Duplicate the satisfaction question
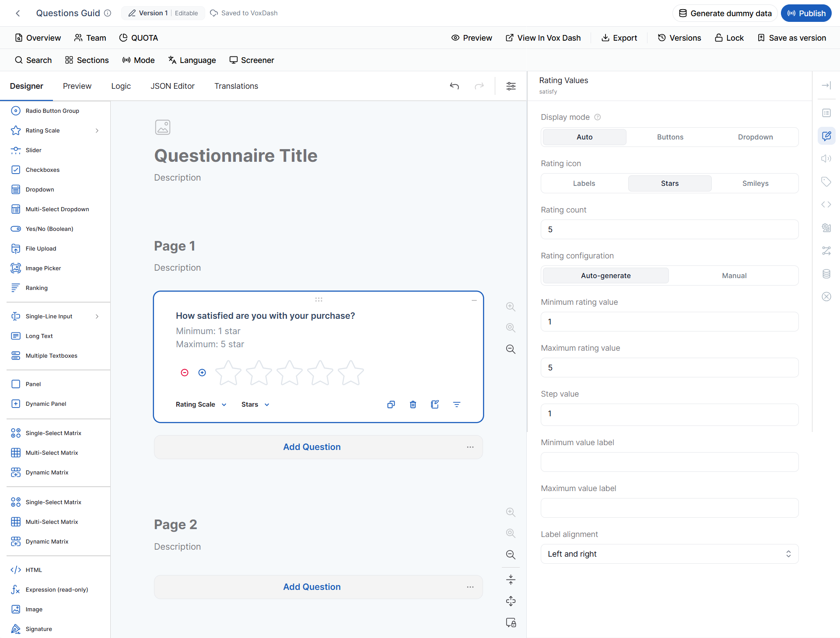840x638 pixels. coord(391,404)
